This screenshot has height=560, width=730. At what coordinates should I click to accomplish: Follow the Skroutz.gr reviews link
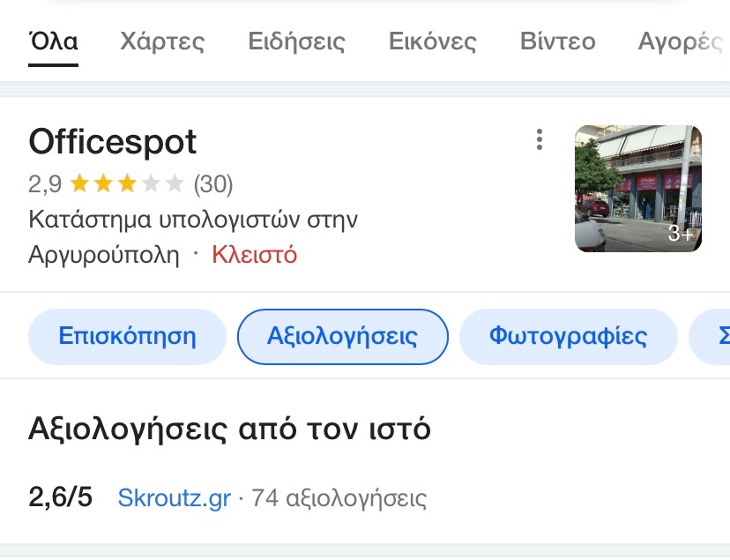(174, 498)
